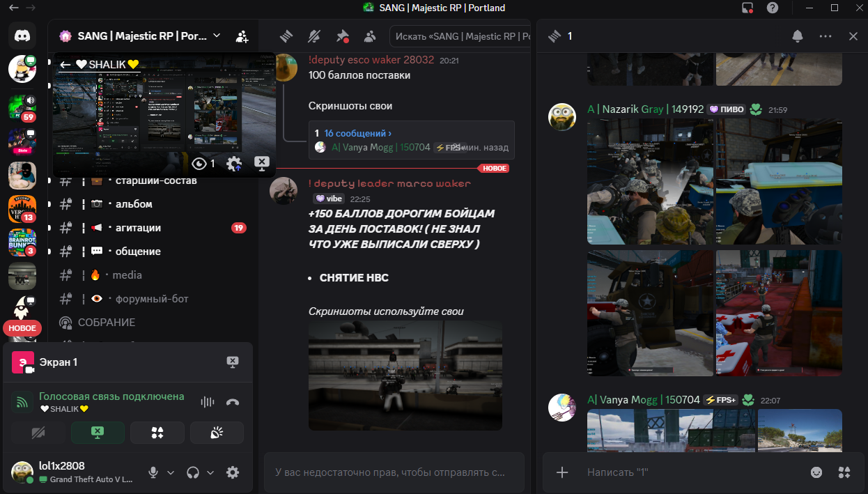Viewport: 868px width, 494px height.
Task: Turn on camera in voice panel
Action: [38, 433]
